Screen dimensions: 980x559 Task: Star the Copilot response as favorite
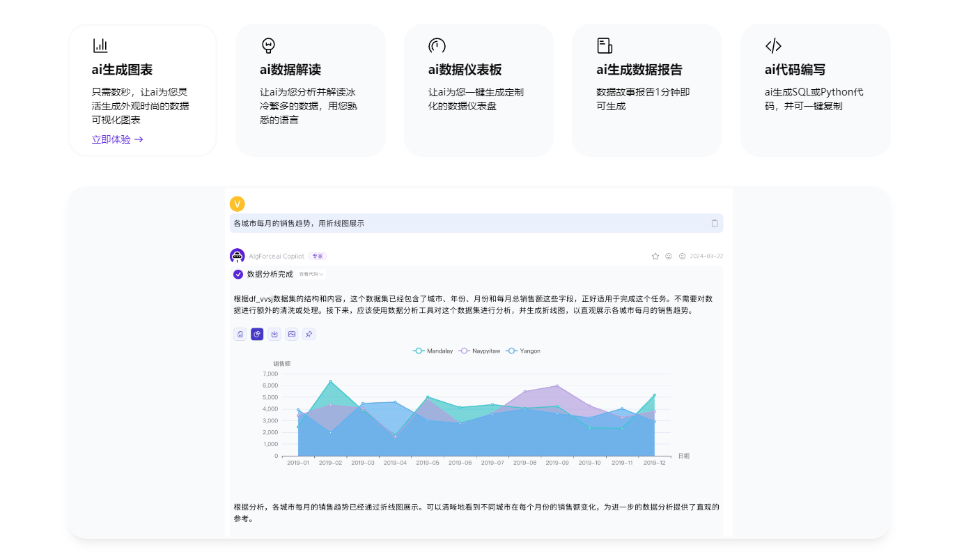click(655, 256)
